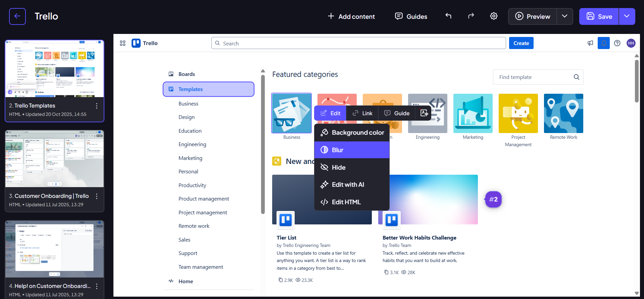The image size is (644, 299).
Task: Click the sidebar vertical scrollbar
Action: click(x=263, y=144)
